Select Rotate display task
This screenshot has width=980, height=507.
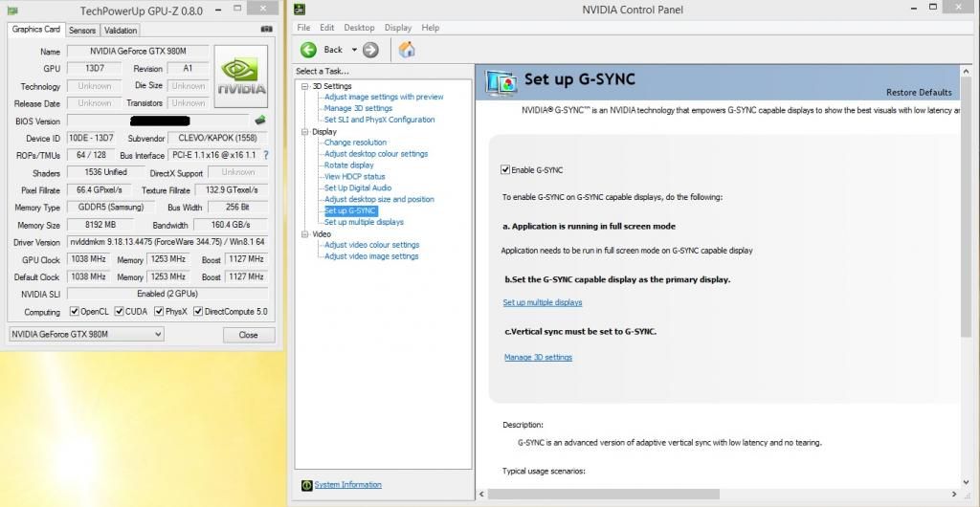click(x=348, y=165)
